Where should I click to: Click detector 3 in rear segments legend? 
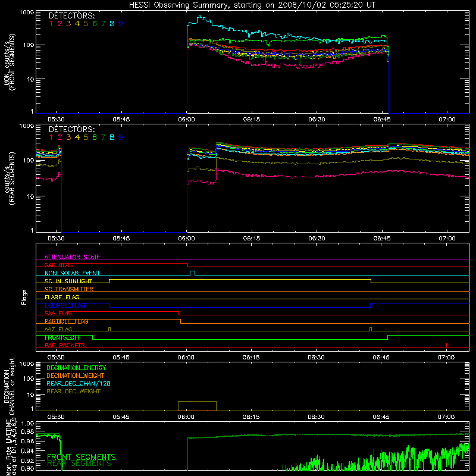coord(68,137)
